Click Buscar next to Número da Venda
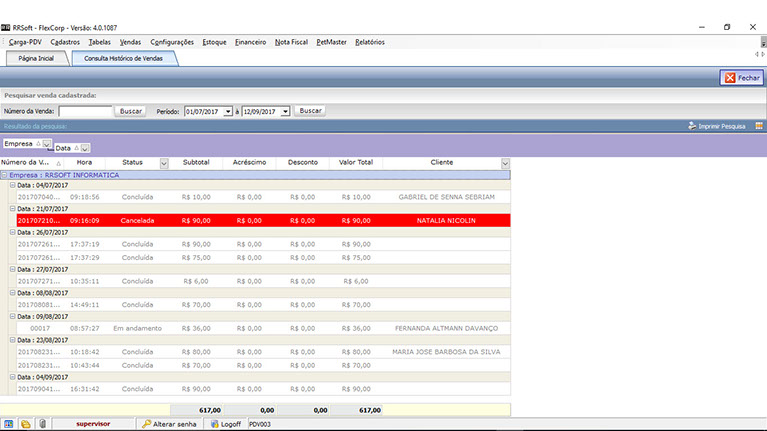Viewport: 767px width, 431px height. coord(131,111)
